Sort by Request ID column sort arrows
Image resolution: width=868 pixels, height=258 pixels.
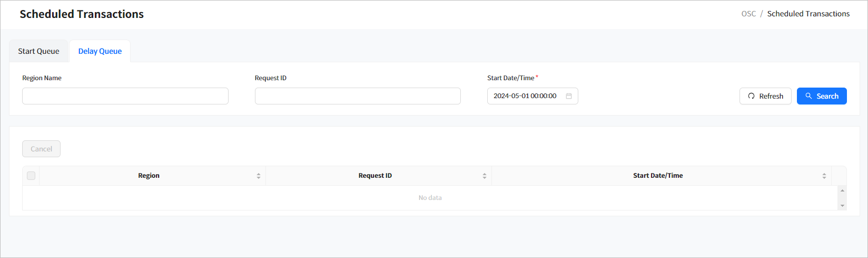pyautogui.click(x=485, y=176)
